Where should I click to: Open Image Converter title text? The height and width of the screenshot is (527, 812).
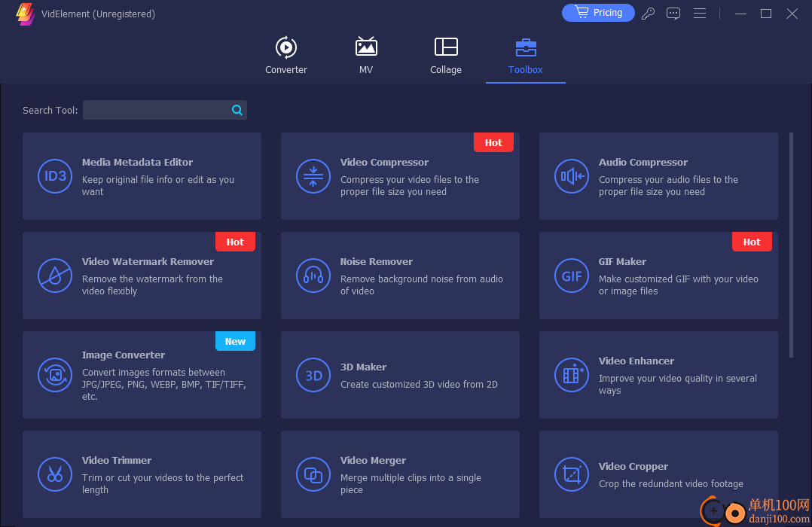[x=124, y=355]
